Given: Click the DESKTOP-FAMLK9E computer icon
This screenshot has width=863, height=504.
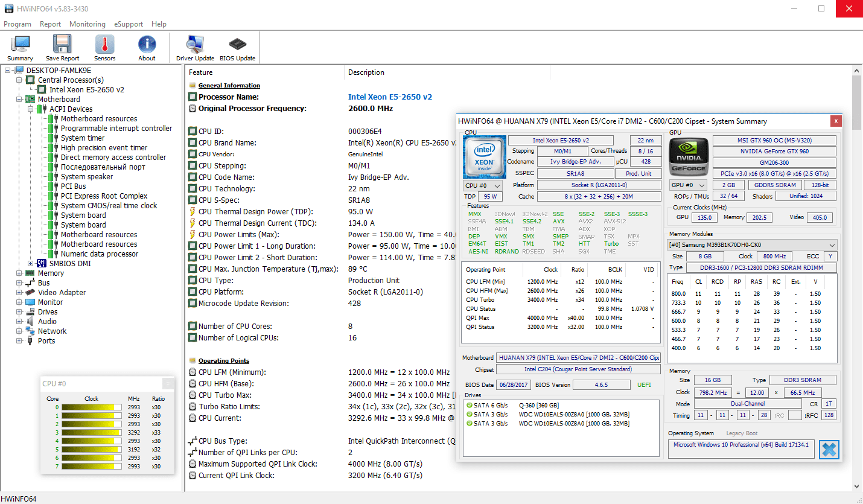Looking at the screenshot, I should click(x=19, y=71).
